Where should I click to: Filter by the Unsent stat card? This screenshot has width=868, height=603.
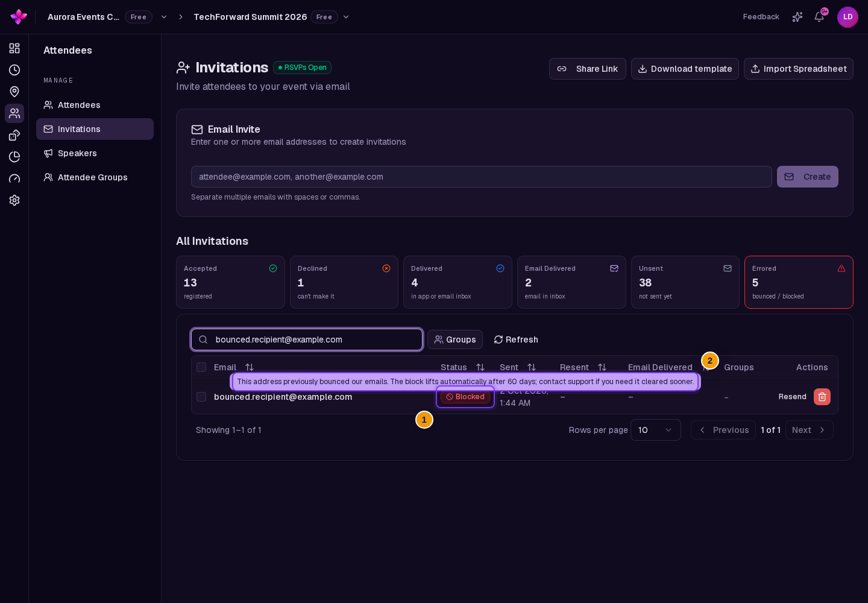(x=685, y=282)
